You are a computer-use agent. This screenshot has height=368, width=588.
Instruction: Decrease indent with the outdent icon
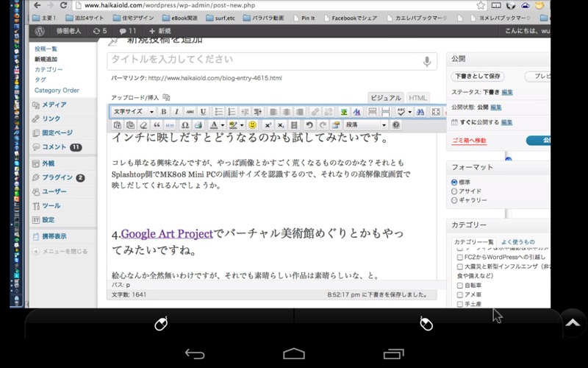[x=245, y=112]
